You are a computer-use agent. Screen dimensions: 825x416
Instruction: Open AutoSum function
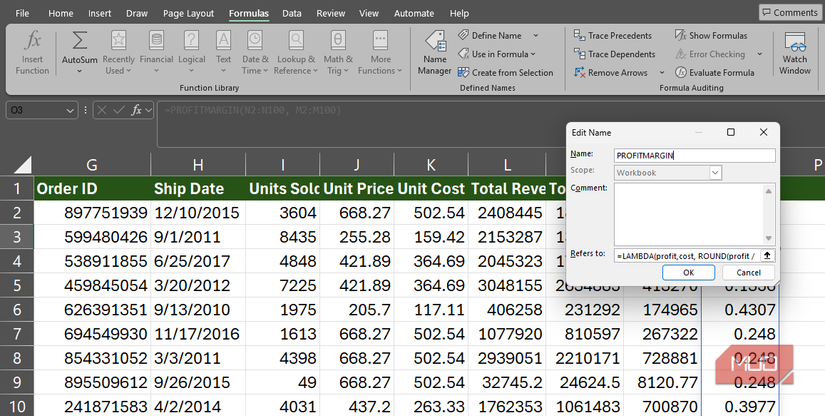[x=79, y=53]
